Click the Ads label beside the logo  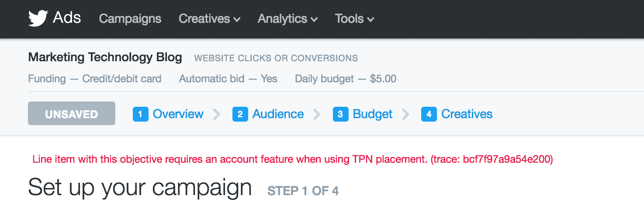click(x=67, y=18)
